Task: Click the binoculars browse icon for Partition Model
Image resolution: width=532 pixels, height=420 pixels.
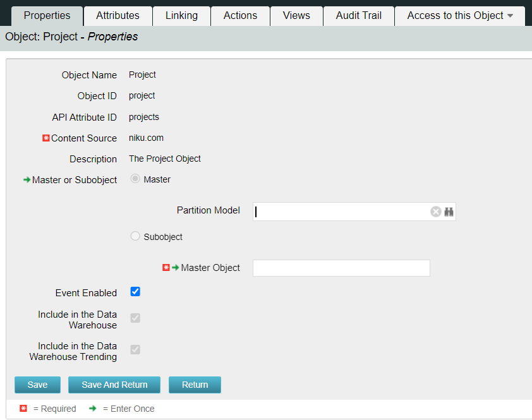Action: (x=449, y=212)
